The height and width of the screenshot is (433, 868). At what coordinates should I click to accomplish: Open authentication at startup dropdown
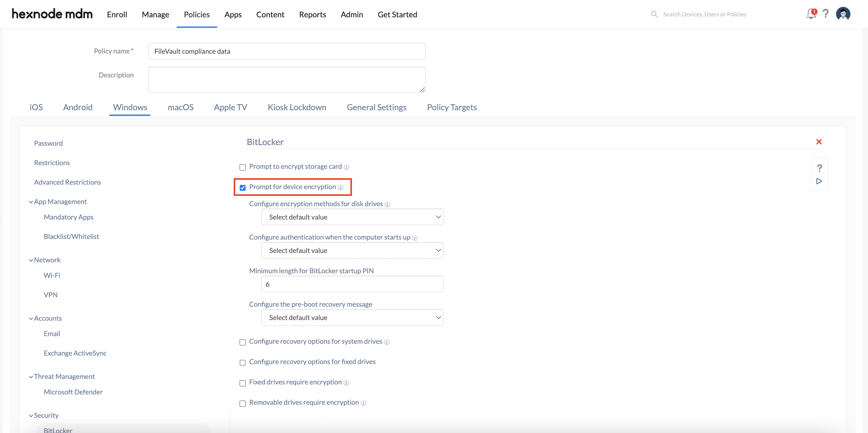click(x=352, y=250)
